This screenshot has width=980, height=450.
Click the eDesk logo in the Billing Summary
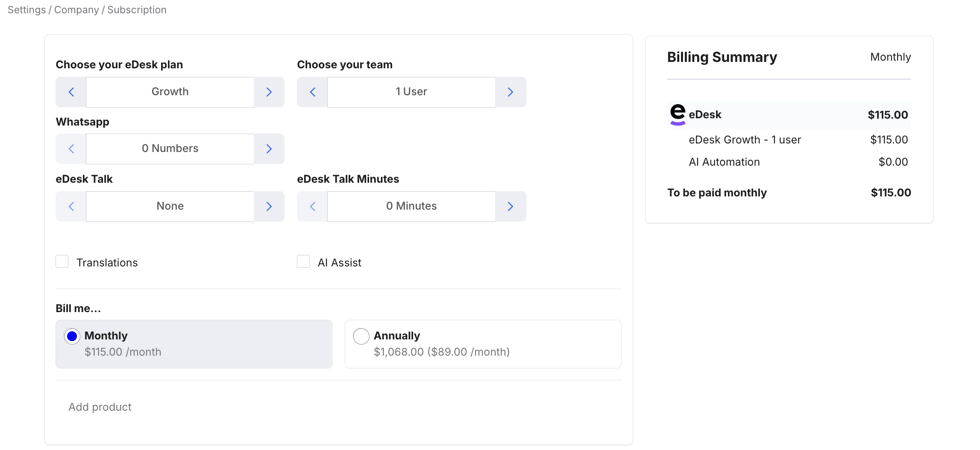[x=677, y=114]
